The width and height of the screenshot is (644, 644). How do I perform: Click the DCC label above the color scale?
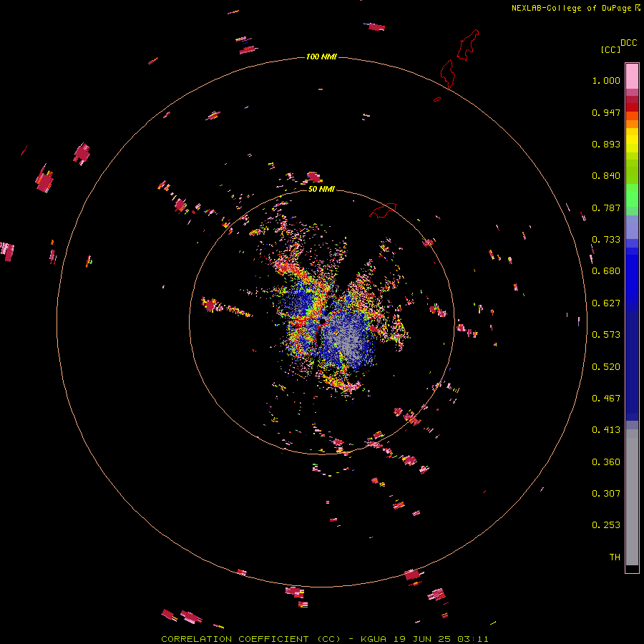coord(628,43)
